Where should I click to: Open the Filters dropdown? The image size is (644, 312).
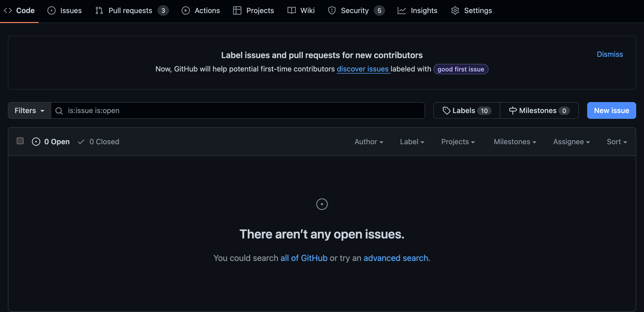pyautogui.click(x=29, y=110)
